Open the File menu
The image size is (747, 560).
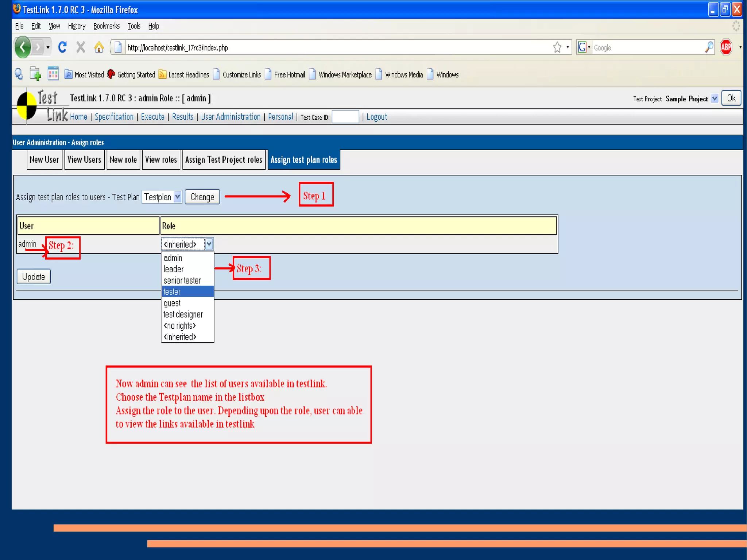tap(19, 26)
